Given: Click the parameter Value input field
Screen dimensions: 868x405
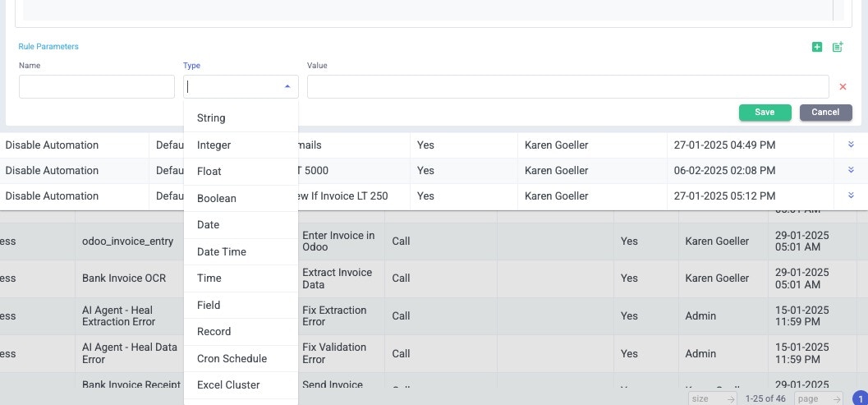Looking at the screenshot, I should pyautogui.click(x=567, y=87).
